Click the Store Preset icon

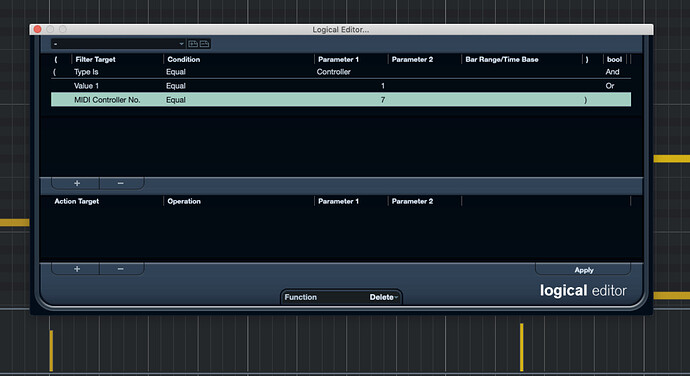(x=193, y=44)
